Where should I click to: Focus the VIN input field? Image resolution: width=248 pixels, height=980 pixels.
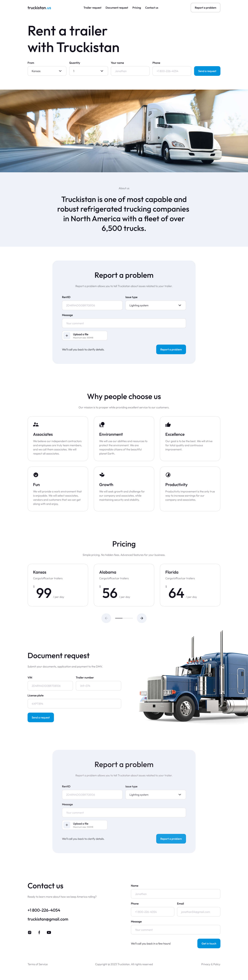[50, 686]
